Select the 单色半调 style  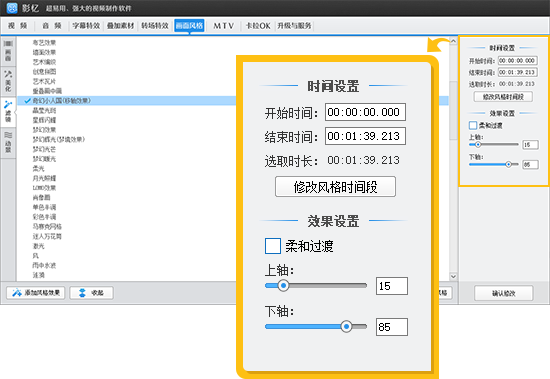pos(44,207)
